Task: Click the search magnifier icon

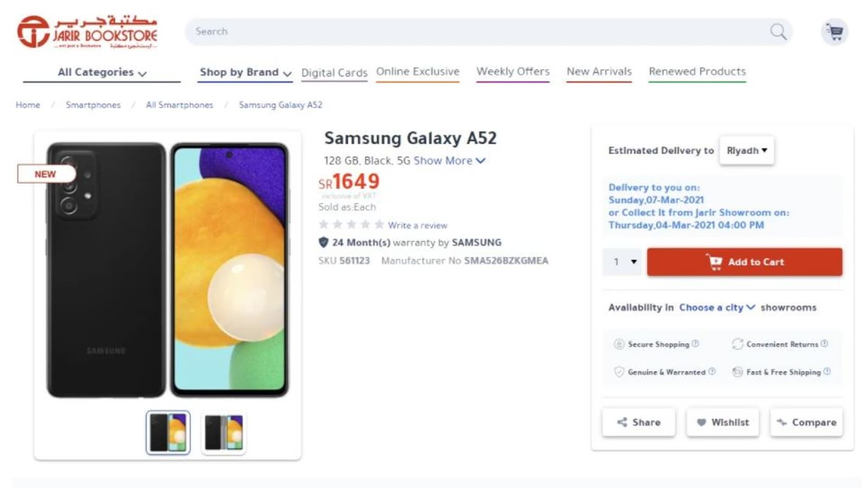Action: pyautogui.click(x=778, y=31)
